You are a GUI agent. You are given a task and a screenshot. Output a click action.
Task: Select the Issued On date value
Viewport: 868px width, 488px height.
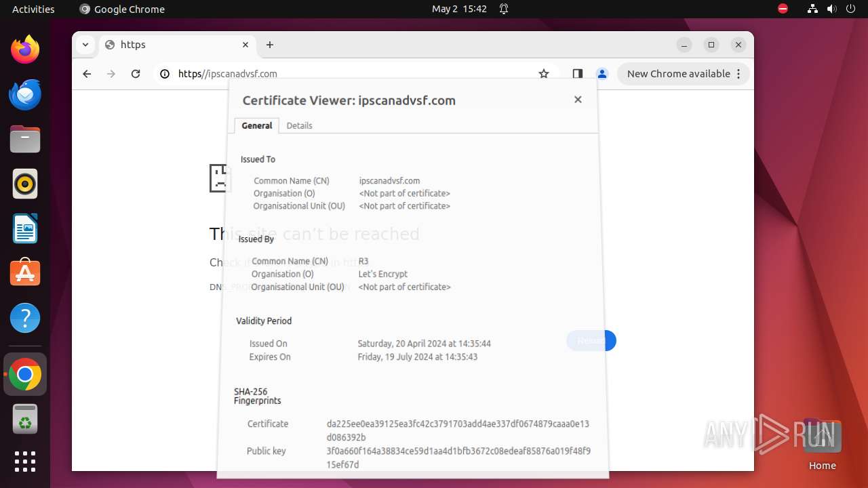[425, 344]
